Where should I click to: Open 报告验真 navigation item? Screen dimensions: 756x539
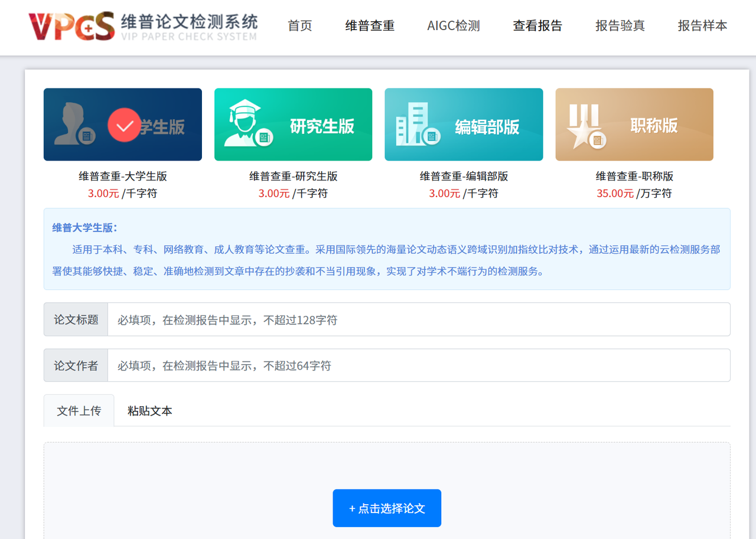click(620, 26)
